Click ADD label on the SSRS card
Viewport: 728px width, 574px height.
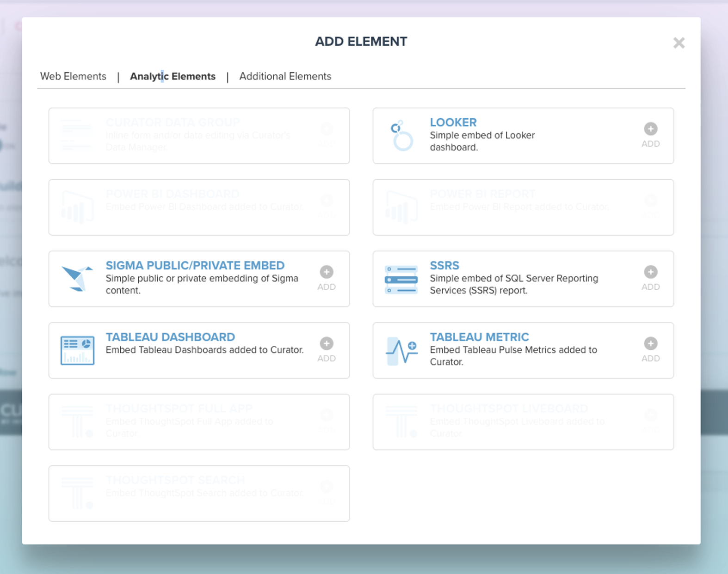650,287
